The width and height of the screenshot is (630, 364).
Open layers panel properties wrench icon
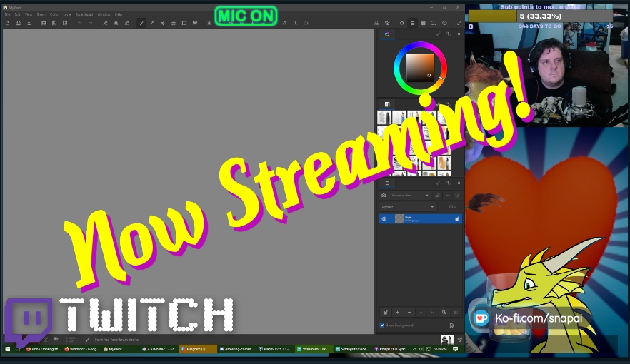[x=438, y=183]
